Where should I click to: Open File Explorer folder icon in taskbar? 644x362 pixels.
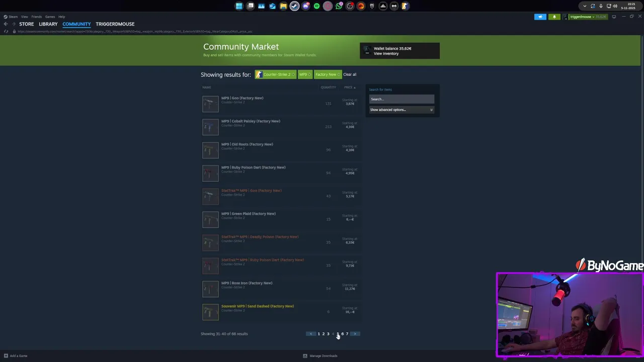tap(283, 6)
